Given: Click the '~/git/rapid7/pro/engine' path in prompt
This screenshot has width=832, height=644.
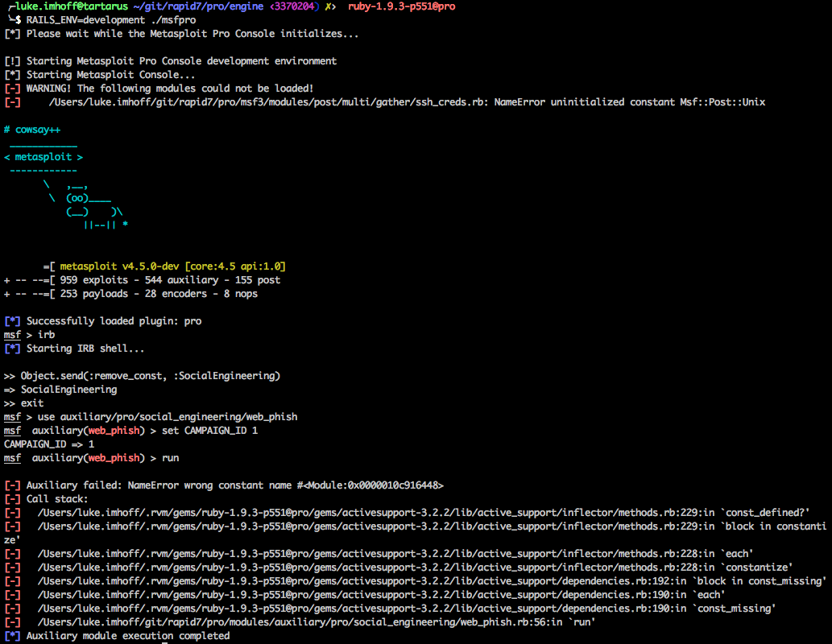Looking at the screenshot, I should [x=198, y=6].
